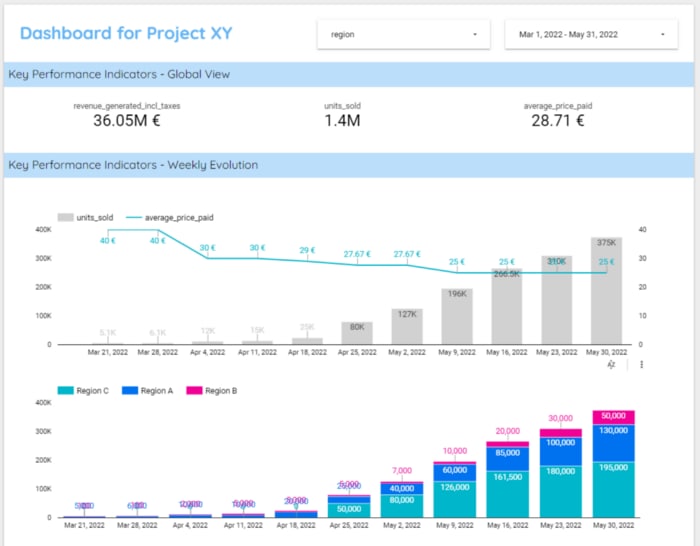Open the date range Mar 1 - May 31 selector
The image size is (700, 546).
591,34
